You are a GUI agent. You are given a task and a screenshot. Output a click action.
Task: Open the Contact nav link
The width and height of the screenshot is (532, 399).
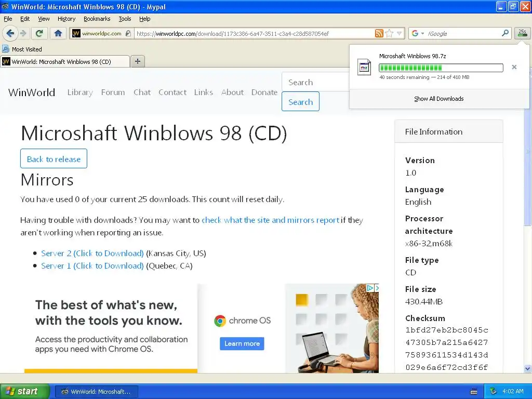(x=172, y=92)
